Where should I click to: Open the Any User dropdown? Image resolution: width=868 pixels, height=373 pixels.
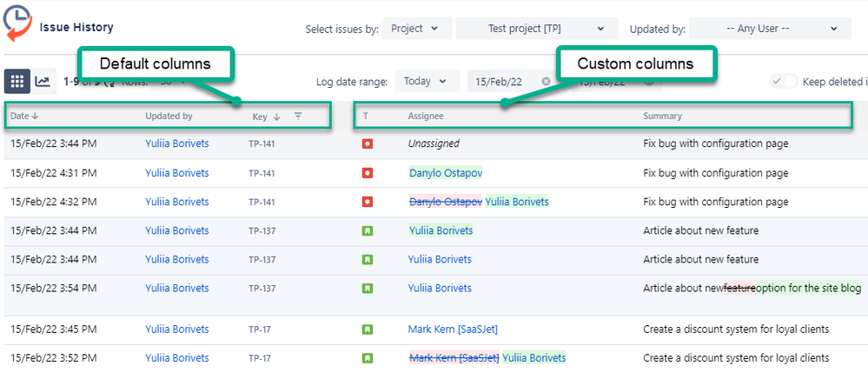click(770, 29)
